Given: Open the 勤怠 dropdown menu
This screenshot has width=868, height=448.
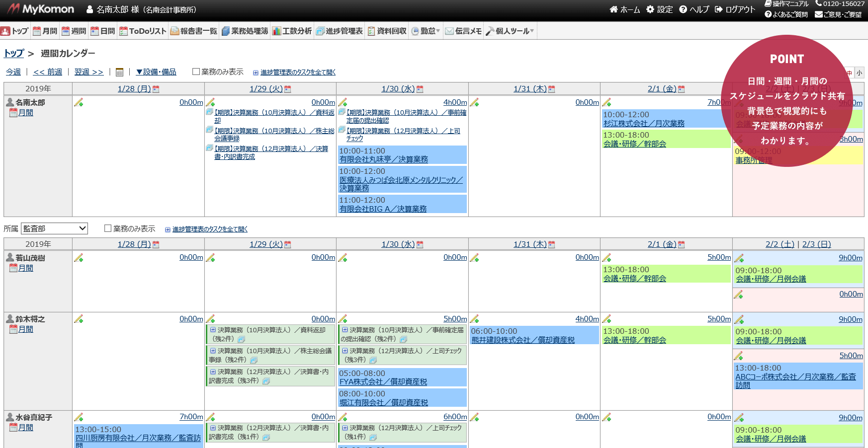Looking at the screenshot, I should pyautogui.click(x=426, y=31).
